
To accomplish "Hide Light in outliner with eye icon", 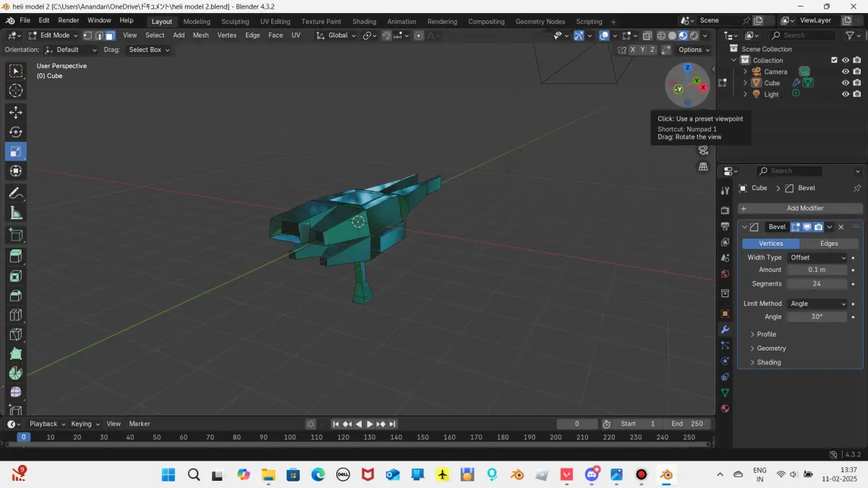I will (x=845, y=95).
